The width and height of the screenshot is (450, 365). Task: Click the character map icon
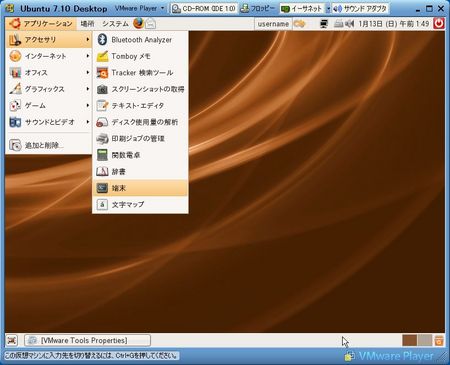(102, 204)
